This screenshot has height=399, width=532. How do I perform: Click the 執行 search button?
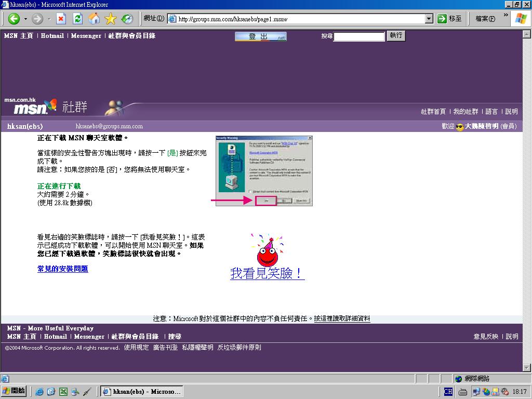coord(396,36)
